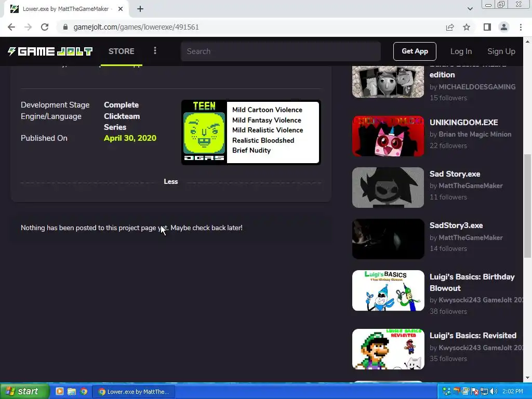The width and height of the screenshot is (532, 399).
Task: Open Luigi's Basics: Birthday Blowout thumbnail
Action: point(388,290)
